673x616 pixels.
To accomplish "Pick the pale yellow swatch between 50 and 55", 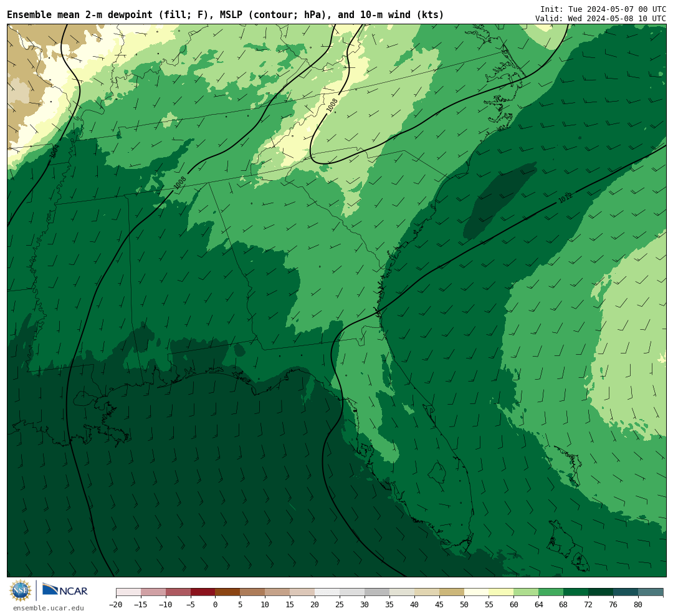I will (x=477, y=592).
